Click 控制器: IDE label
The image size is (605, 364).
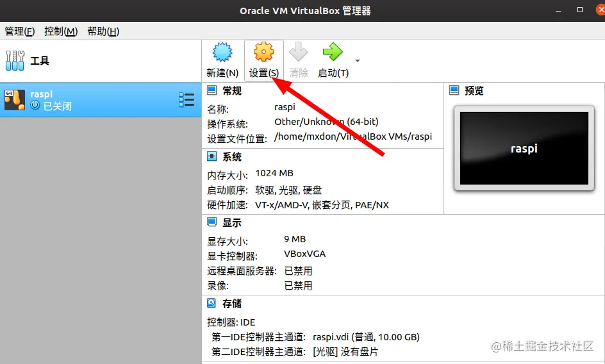[231, 322]
